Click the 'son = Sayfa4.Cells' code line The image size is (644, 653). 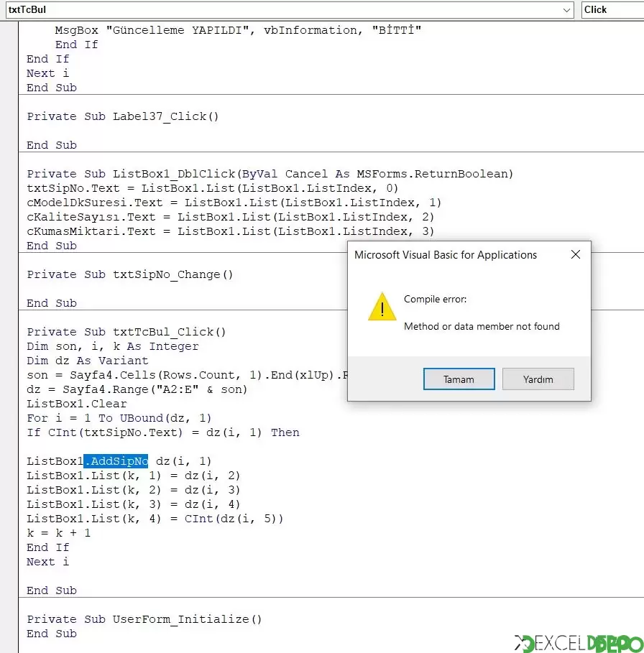tap(187, 375)
